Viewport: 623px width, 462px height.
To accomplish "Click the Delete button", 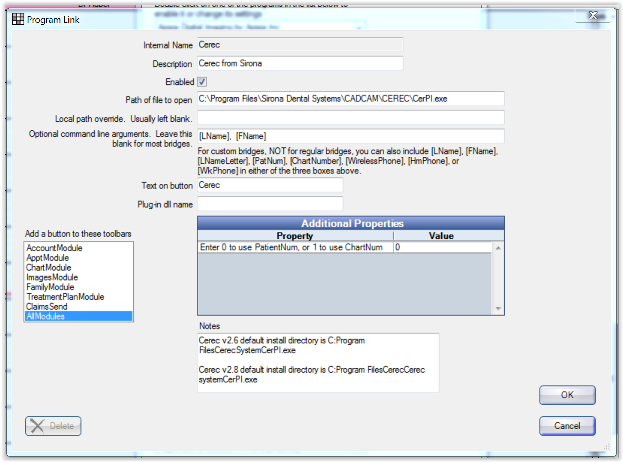I will coord(53,426).
